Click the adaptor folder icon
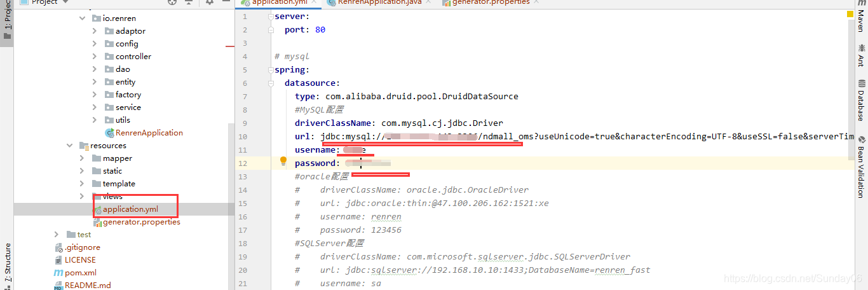This screenshot has height=290, width=868. pyautogui.click(x=109, y=31)
